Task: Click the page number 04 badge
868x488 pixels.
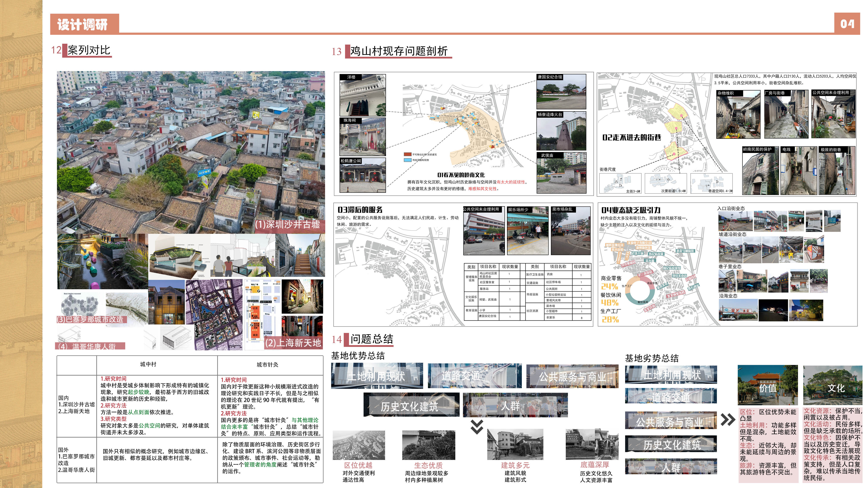Action: tap(847, 23)
